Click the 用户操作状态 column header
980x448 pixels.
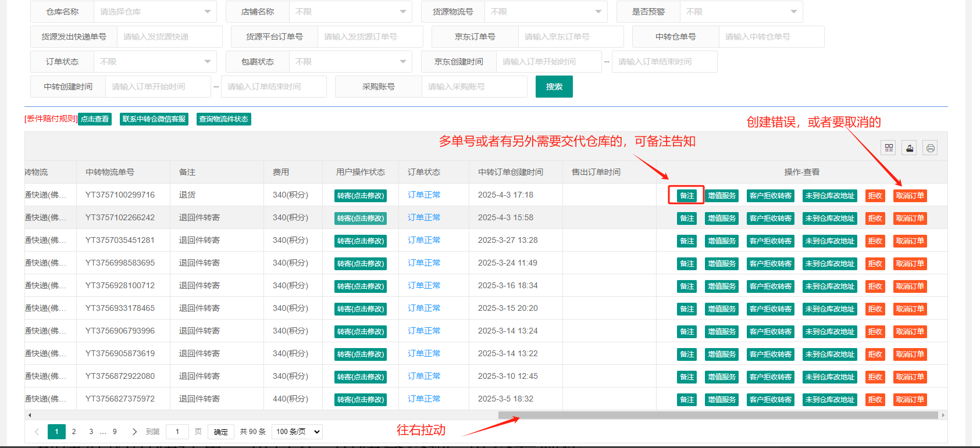pyautogui.click(x=361, y=172)
